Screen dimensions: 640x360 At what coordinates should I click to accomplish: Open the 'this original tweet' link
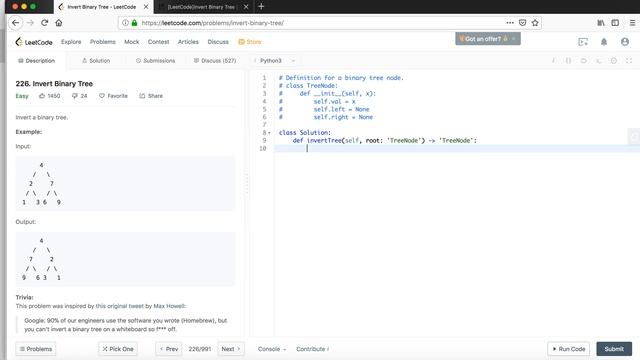pyautogui.click(x=119, y=306)
